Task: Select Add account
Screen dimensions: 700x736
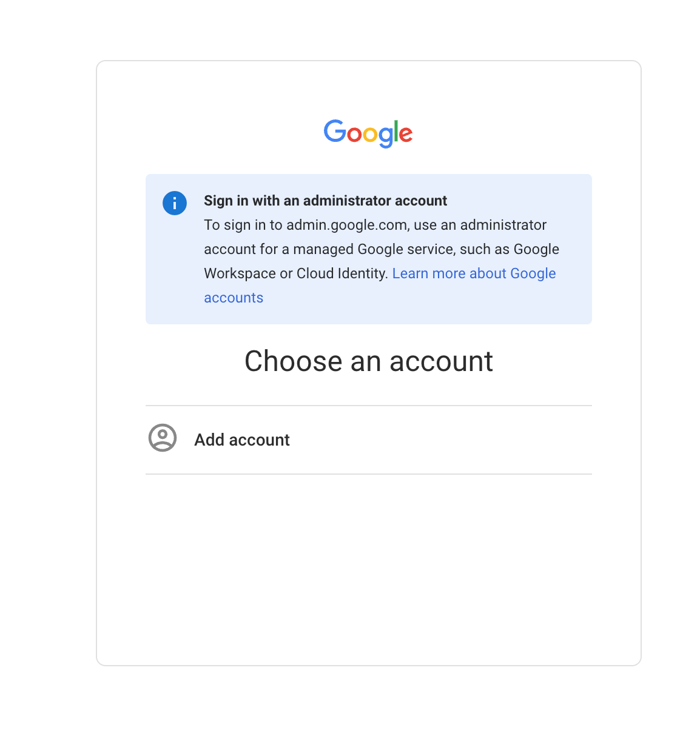Action: coord(368,440)
